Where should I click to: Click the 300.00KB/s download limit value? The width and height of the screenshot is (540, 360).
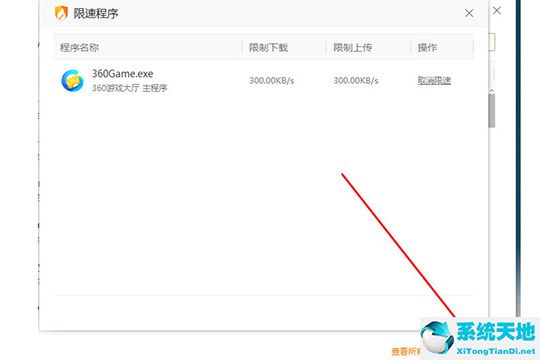272,81
